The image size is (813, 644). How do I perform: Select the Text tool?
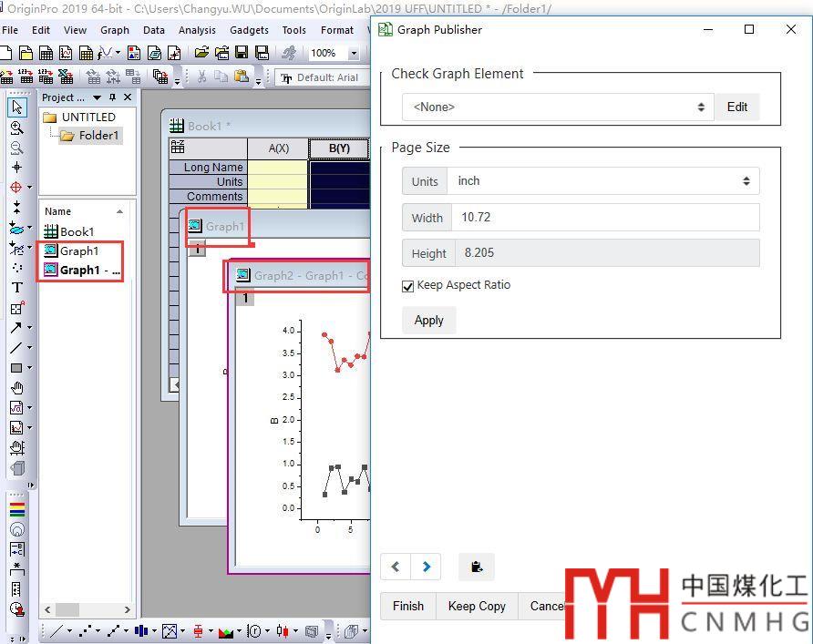16,287
